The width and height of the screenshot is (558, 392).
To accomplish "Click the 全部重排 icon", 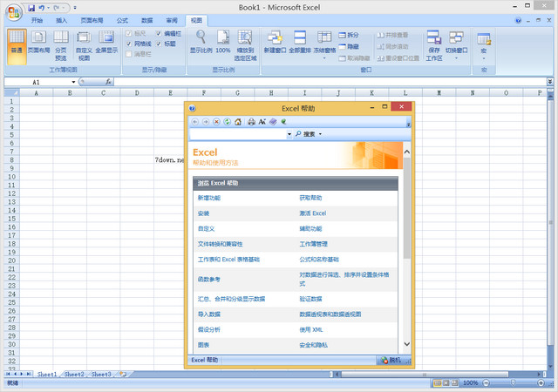I will pyautogui.click(x=300, y=38).
